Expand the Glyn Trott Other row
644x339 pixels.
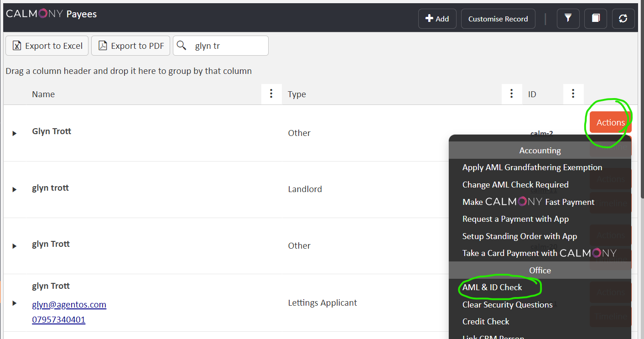pos(14,133)
